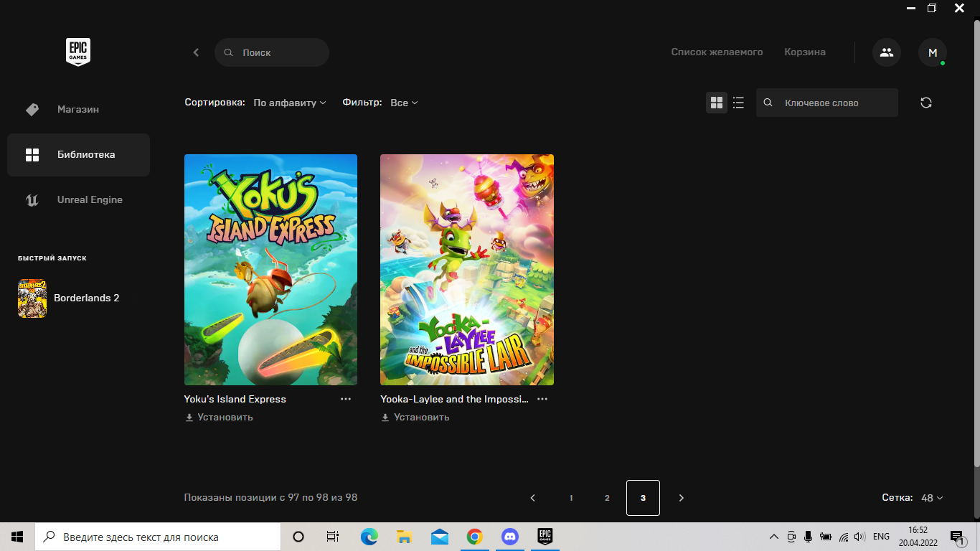Open Google Chrome from the taskbar
This screenshot has width=980, height=551.
[474, 537]
